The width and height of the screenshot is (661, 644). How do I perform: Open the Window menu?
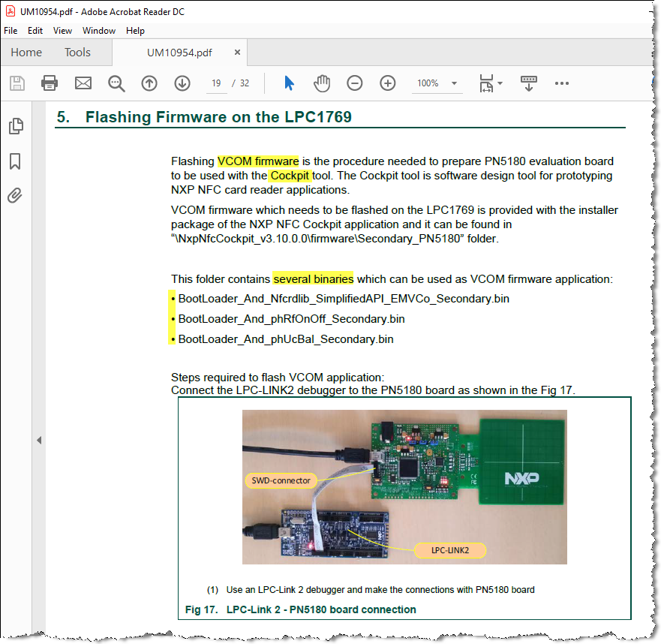pyautogui.click(x=98, y=31)
